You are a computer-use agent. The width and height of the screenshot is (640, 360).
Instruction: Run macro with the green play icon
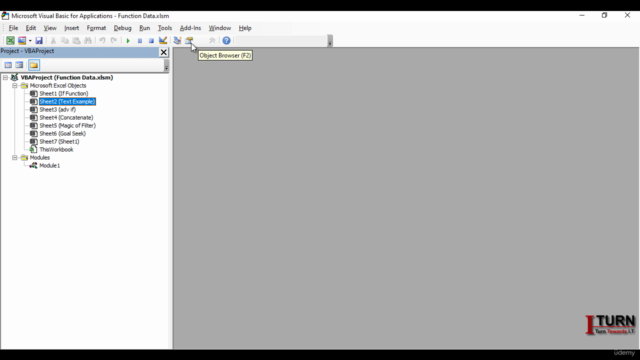[128, 40]
